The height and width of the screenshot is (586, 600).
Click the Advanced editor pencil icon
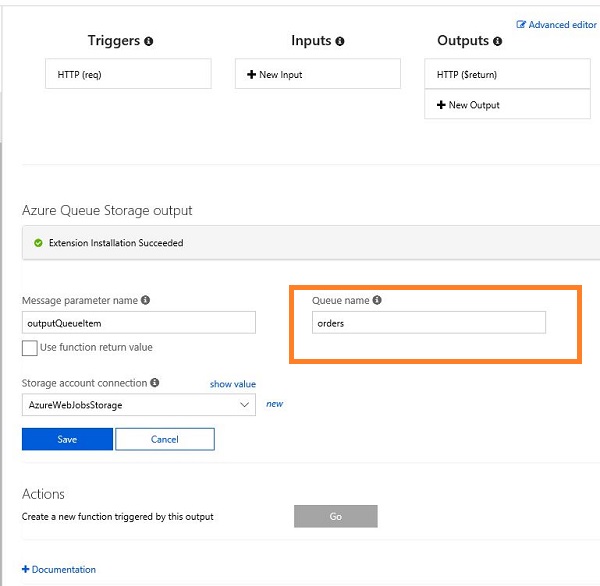521,24
